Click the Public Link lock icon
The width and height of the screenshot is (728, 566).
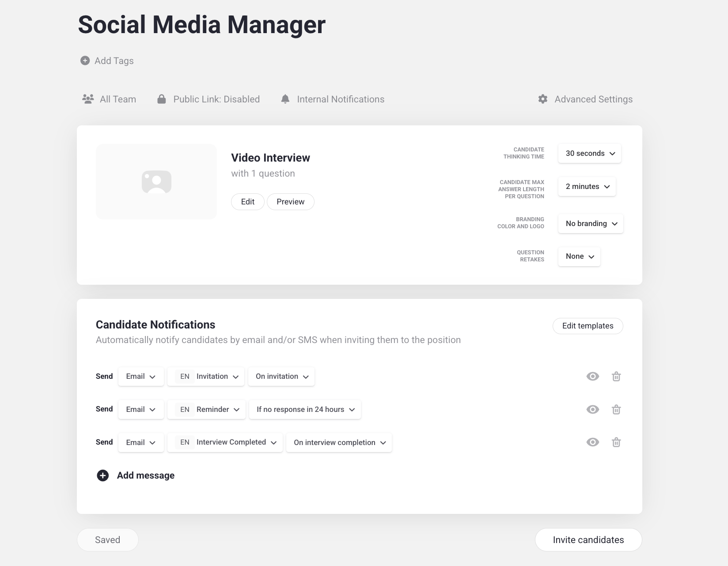pos(162,99)
